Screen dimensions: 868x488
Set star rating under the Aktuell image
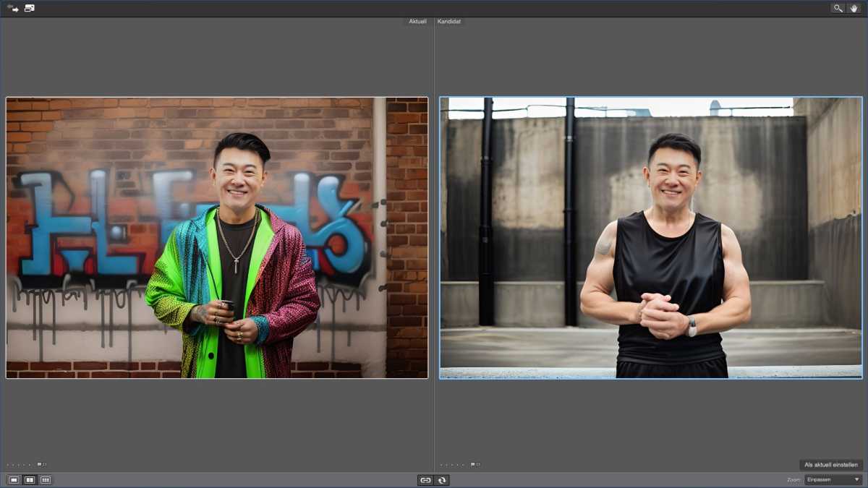tap(19, 465)
